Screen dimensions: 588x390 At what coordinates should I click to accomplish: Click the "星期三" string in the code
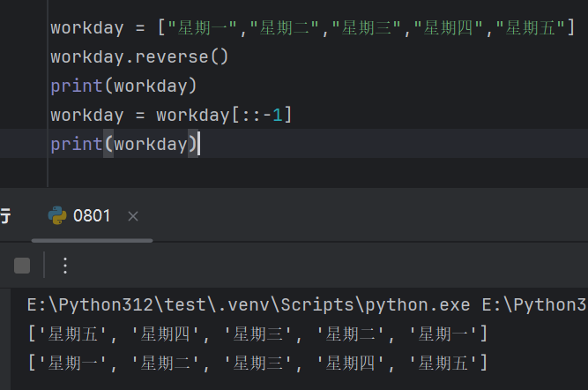coord(367,27)
